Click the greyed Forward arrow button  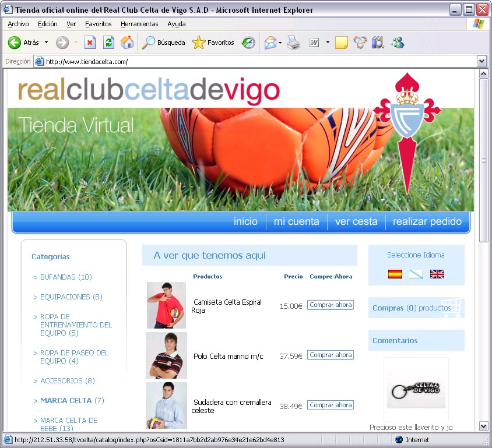click(x=62, y=43)
